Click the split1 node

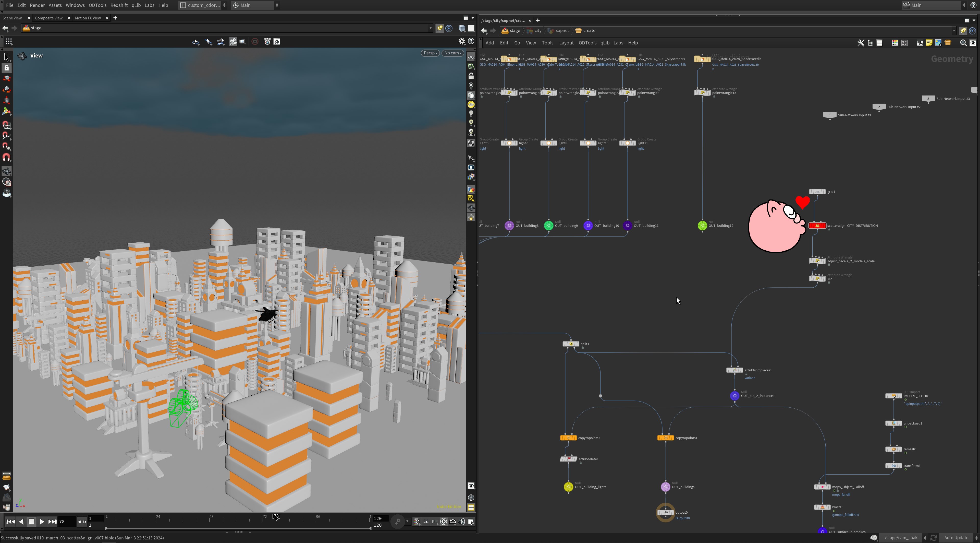pos(571,344)
